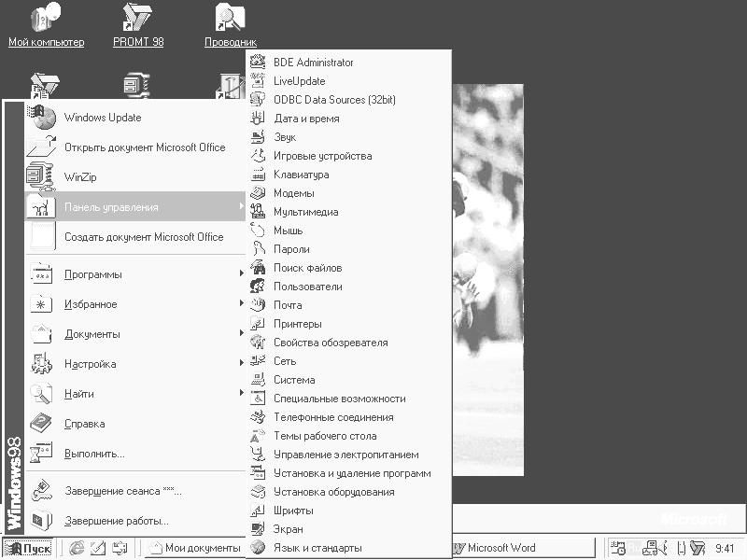Click the Пароли keys icon
The height and width of the screenshot is (560, 747).
pos(258,249)
